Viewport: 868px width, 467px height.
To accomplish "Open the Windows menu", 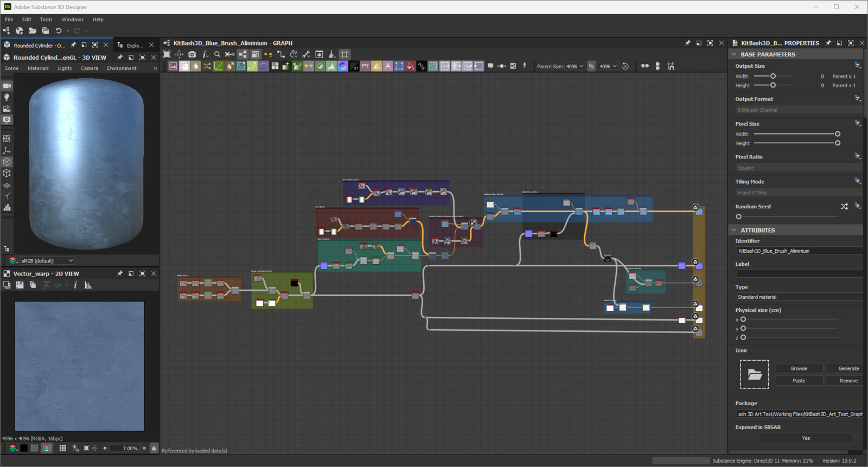I will (72, 20).
